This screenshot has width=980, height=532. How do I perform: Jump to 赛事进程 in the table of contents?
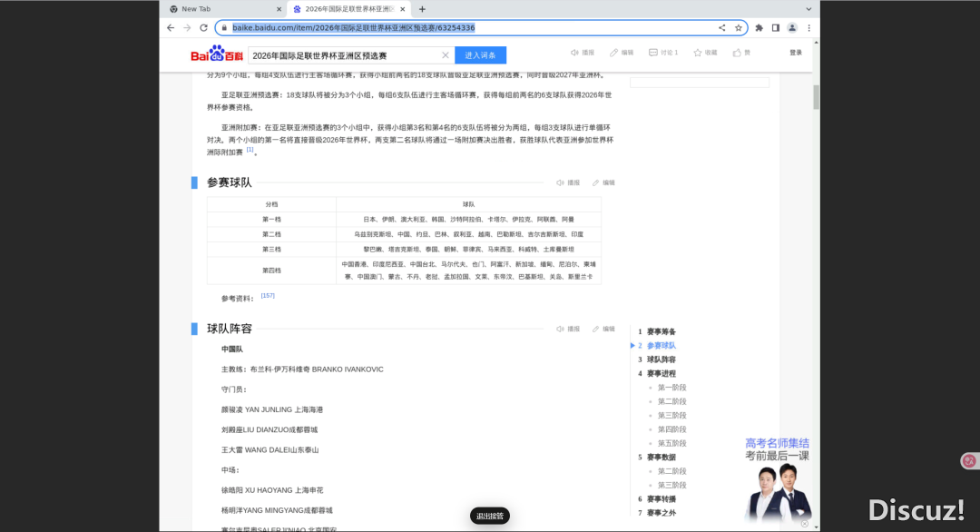click(x=661, y=373)
